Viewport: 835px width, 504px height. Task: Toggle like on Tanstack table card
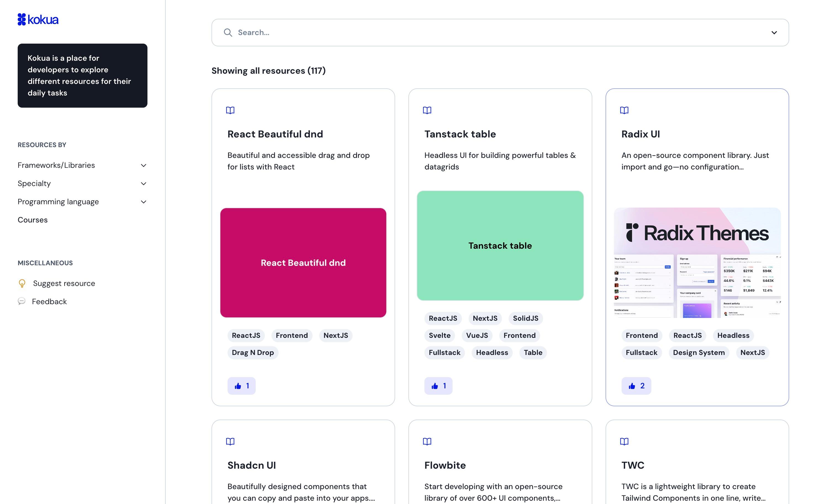(438, 386)
